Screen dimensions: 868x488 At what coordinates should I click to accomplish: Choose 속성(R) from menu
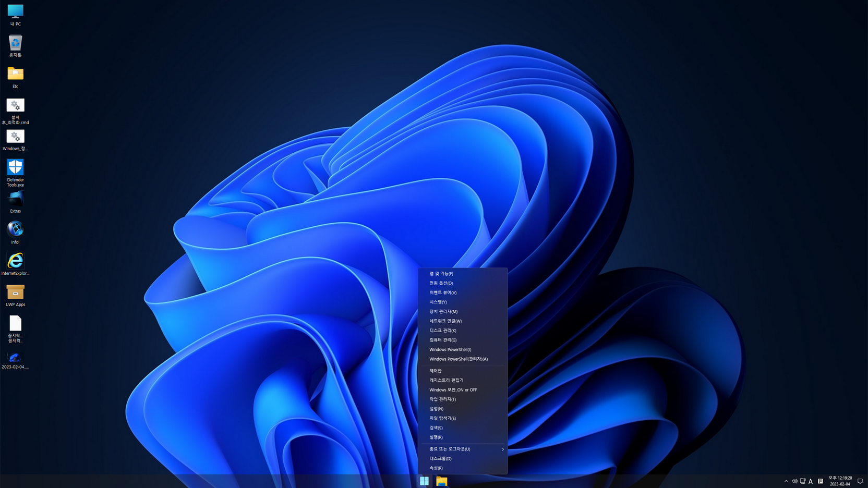pyautogui.click(x=463, y=468)
